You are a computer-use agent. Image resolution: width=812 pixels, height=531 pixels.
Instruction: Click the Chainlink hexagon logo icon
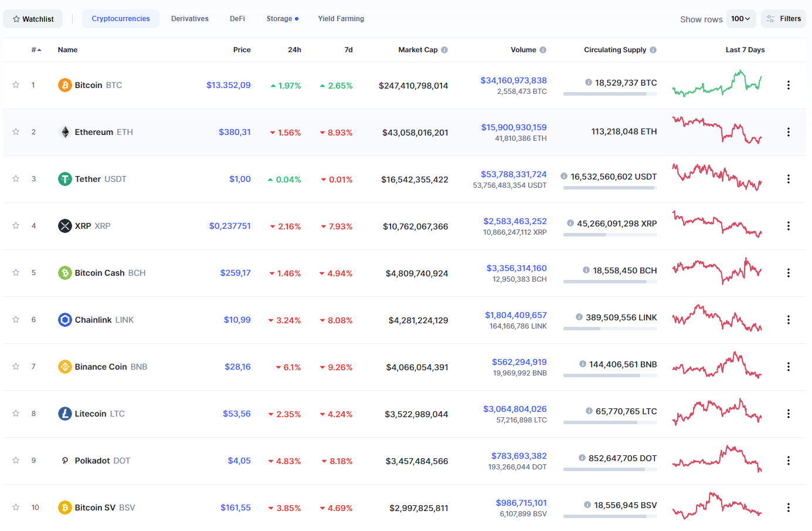65,320
